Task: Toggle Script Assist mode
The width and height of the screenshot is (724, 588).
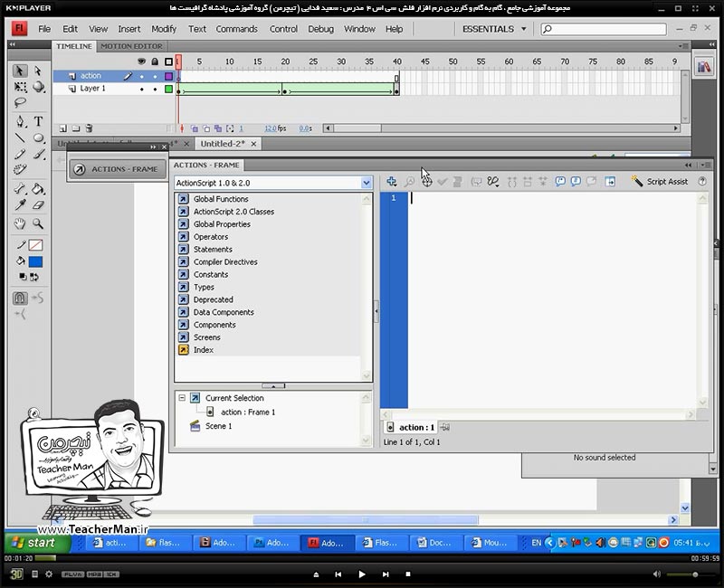Action: 660,182
